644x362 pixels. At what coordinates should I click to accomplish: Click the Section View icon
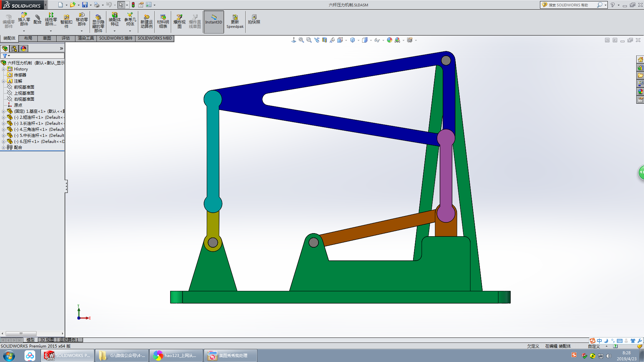[325, 40]
